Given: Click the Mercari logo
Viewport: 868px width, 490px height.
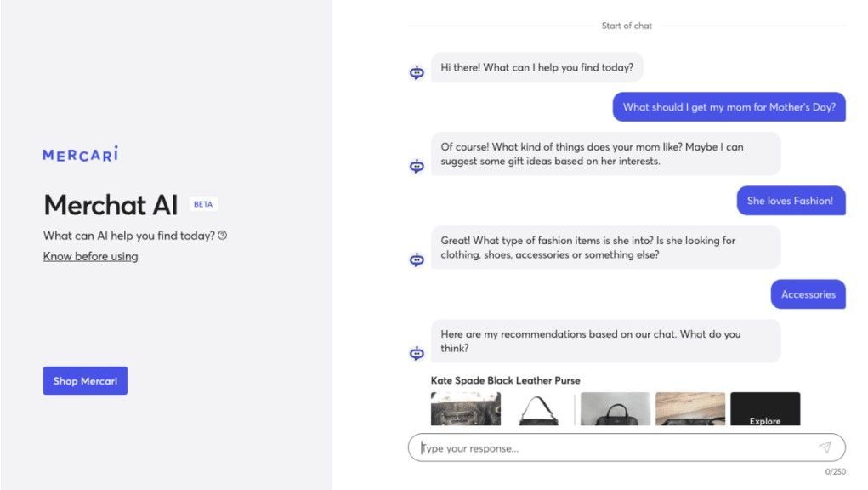Looking at the screenshot, I should tap(80, 154).
